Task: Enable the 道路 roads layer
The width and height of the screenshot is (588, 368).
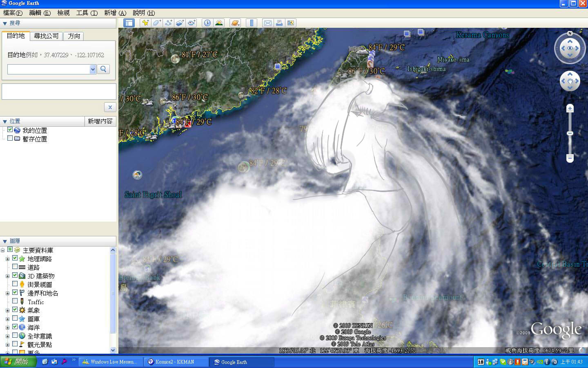Action: 15,267
